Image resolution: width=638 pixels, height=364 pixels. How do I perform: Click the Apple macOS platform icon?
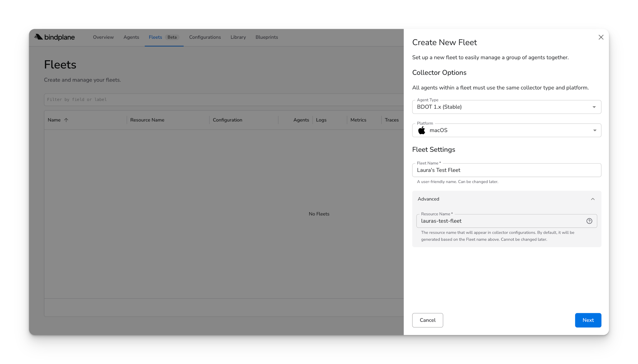pos(422,130)
